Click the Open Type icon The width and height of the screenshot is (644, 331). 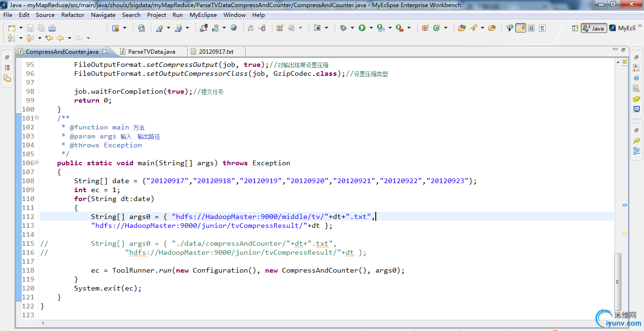(462, 28)
